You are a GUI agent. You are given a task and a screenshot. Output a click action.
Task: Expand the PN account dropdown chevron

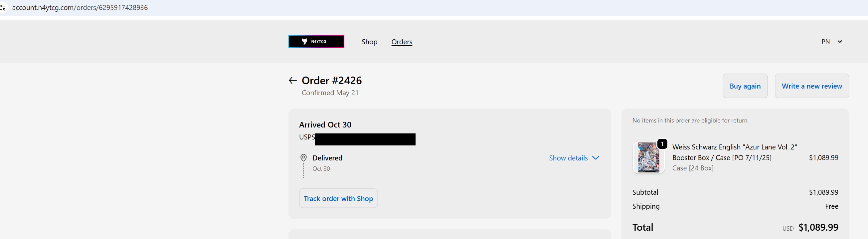[x=840, y=42]
